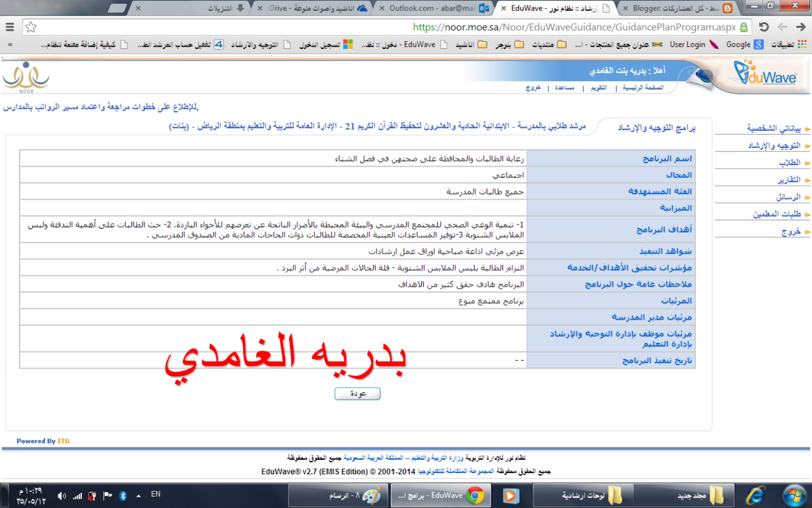Screen dimensions: 812x508
Task: Click the Noor system logo
Action: point(26,77)
